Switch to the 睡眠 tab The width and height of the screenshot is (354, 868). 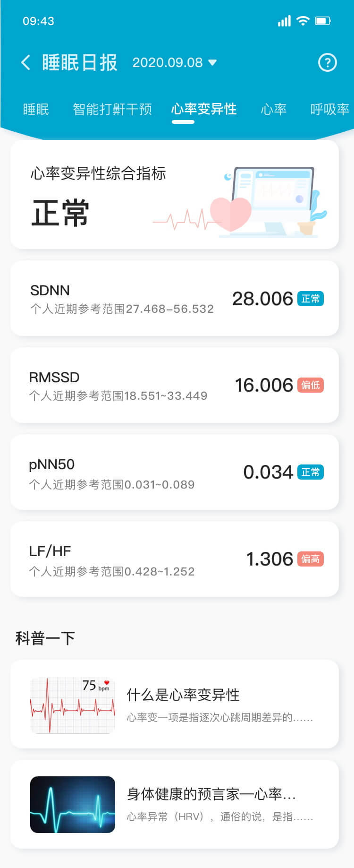[36, 109]
